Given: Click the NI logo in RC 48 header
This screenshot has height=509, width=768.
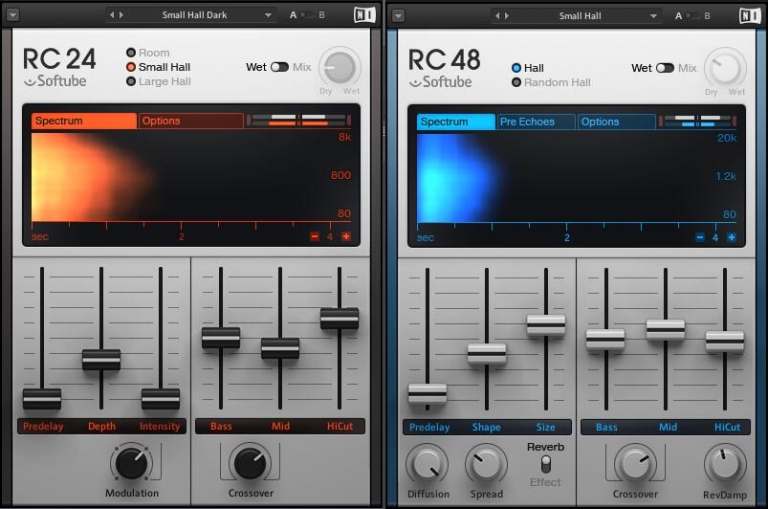Looking at the screenshot, I should click(x=750, y=15).
